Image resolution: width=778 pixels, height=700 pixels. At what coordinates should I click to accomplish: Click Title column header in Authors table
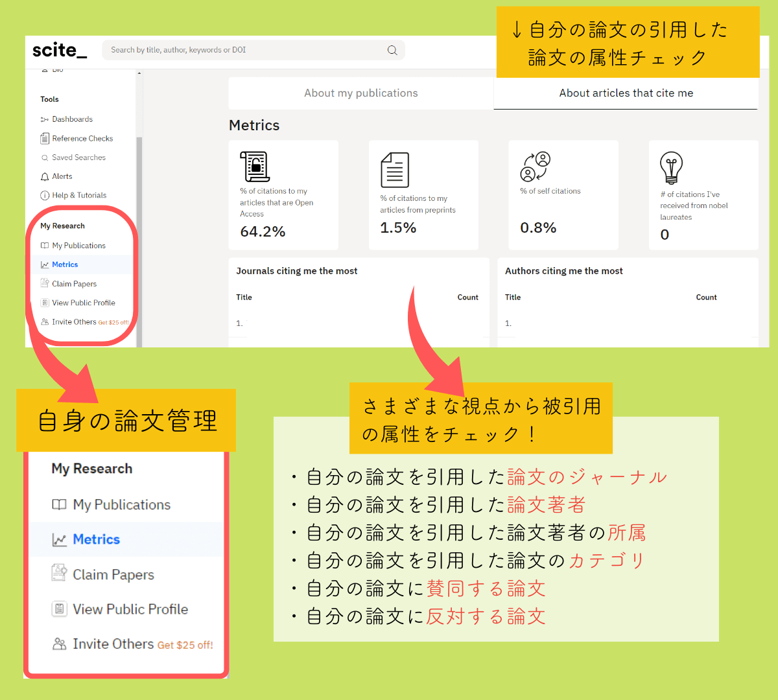(513, 297)
